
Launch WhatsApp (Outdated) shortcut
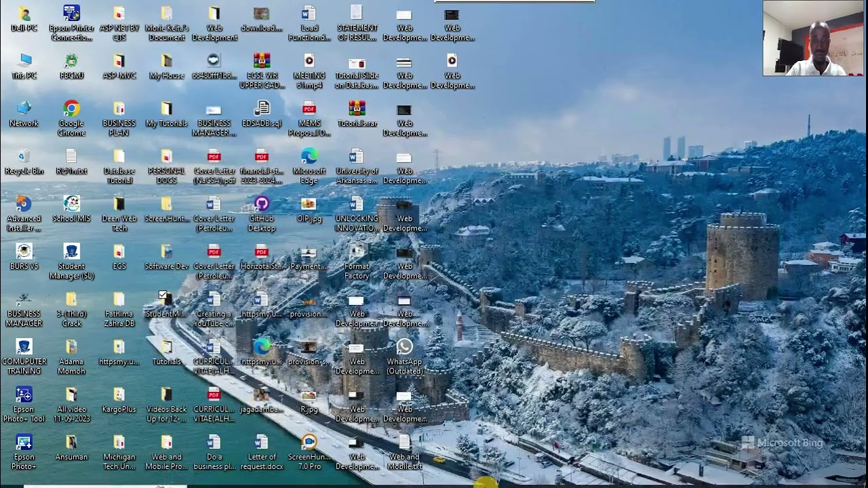pos(404,357)
